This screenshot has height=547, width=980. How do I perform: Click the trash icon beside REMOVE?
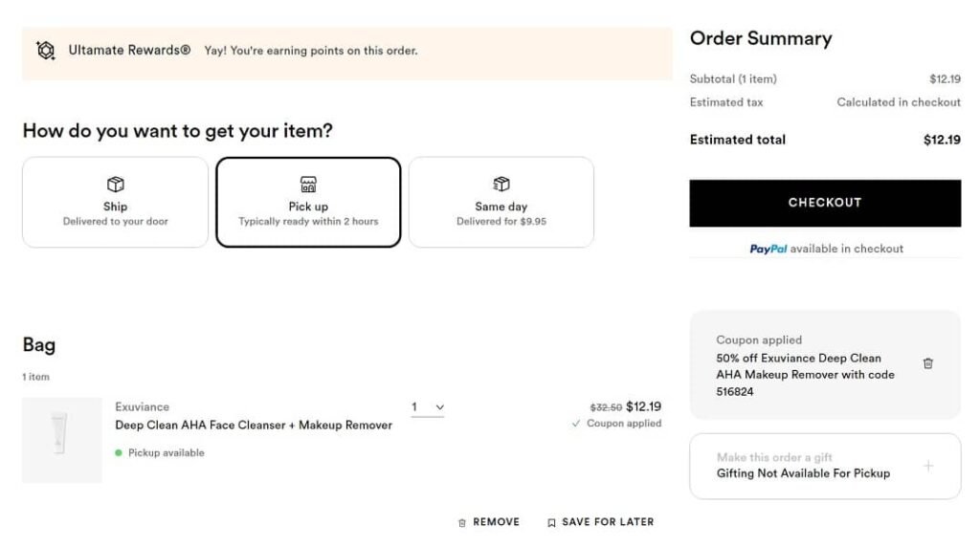click(462, 523)
